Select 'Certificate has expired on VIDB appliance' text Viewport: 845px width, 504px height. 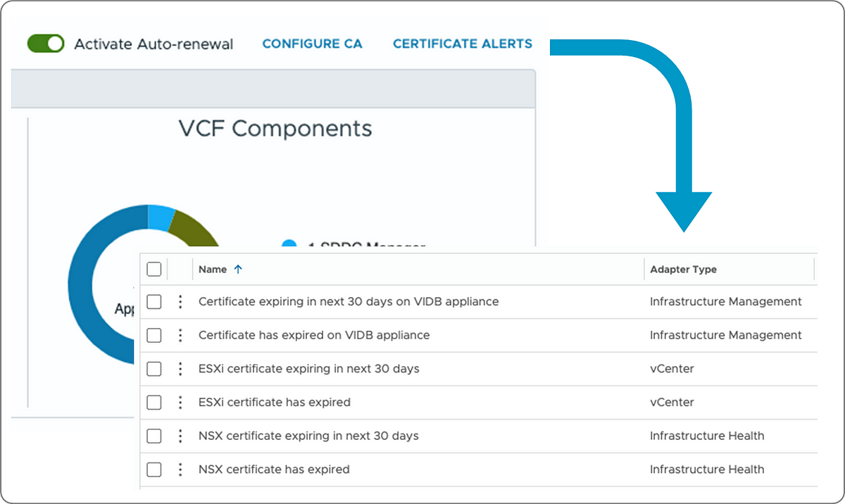(x=314, y=335)
